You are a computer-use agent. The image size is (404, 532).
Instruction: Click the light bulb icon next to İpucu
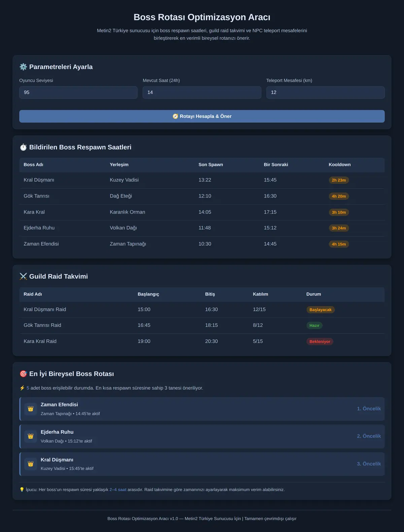pos(22,490)
